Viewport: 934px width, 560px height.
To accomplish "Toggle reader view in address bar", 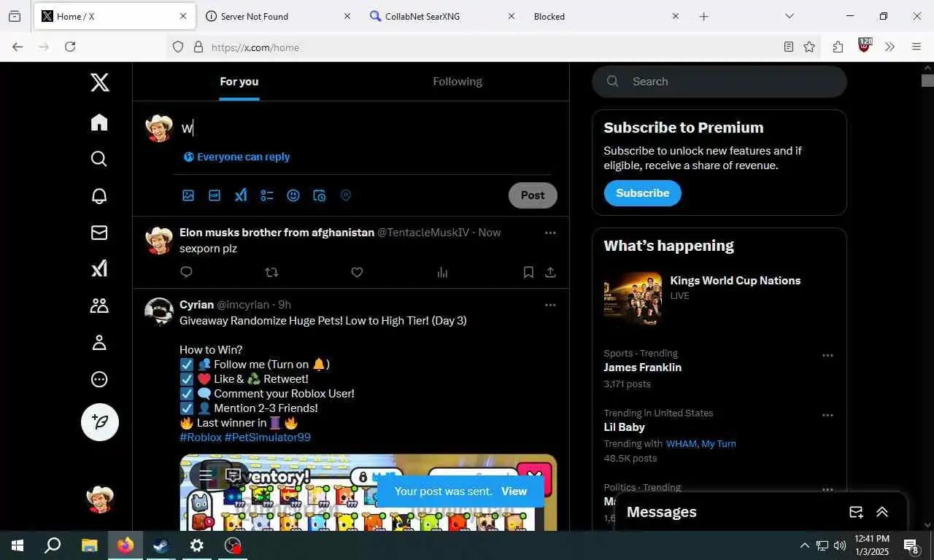I will tap(789, 47).
